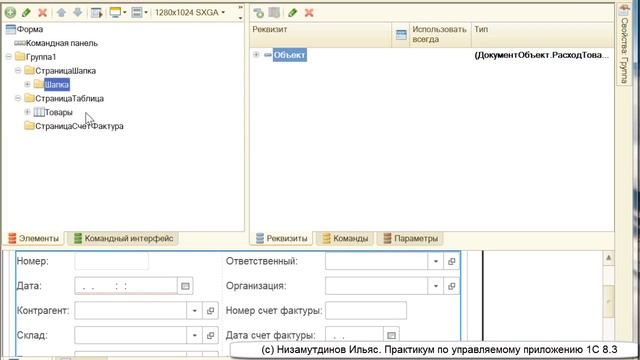
Task: Click the Тип column header
Action: point(542,34)
